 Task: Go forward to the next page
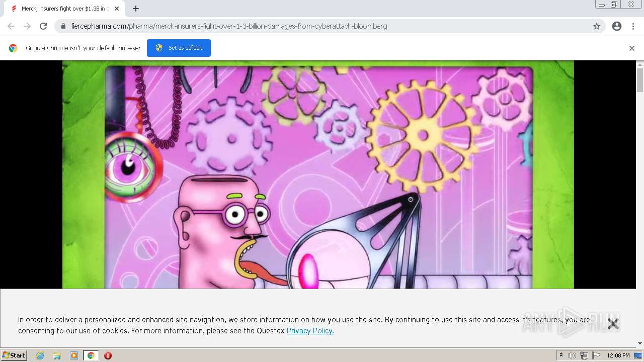tap(27, 26)
